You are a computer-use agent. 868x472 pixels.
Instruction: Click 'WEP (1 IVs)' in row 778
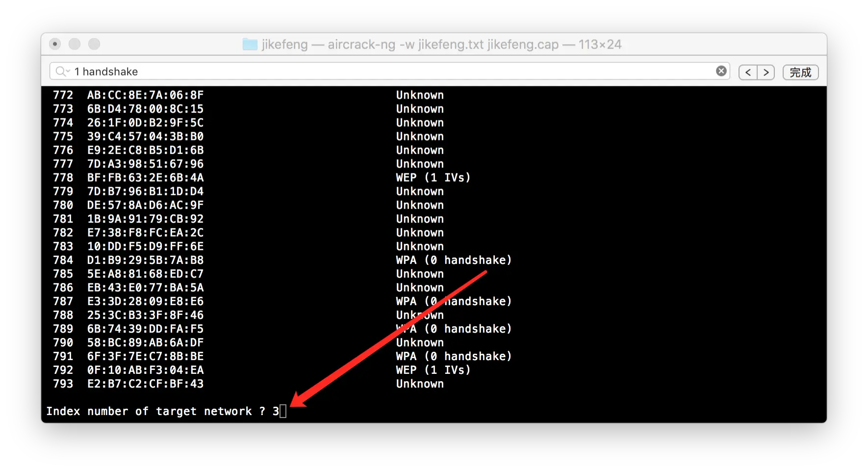(433, 178)
